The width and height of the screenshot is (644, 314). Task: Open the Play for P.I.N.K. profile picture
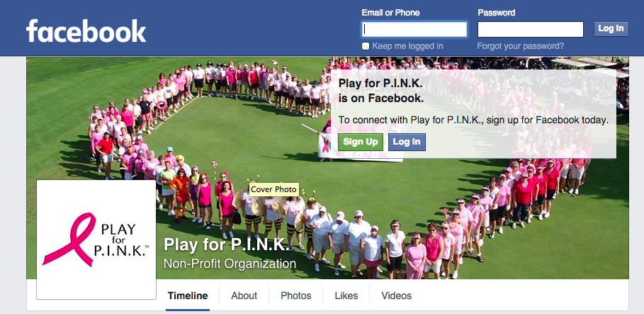coord(96,240)
